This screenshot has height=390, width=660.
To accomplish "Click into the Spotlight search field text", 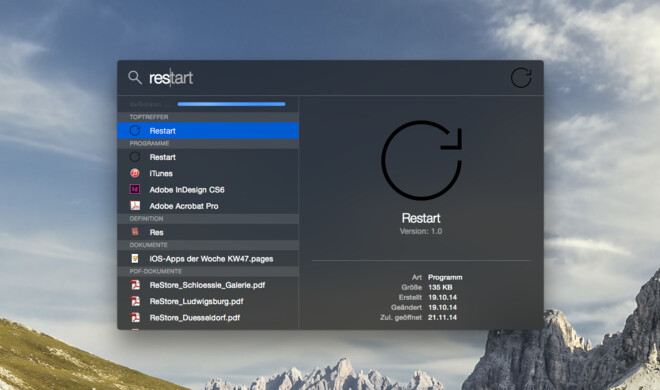I will click(171, 78).
